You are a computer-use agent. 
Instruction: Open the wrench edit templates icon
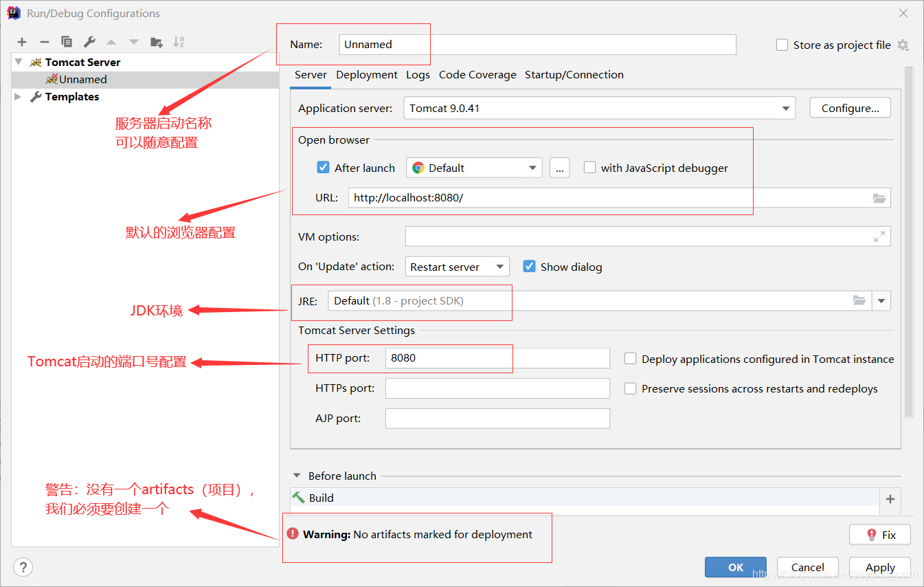[x=89, y=42]
